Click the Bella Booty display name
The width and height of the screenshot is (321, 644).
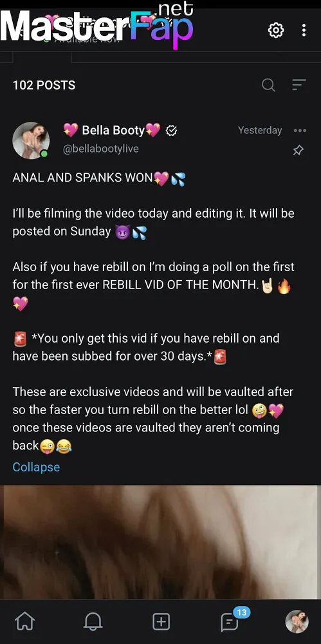pyautogui.click(x=112, y=130)
